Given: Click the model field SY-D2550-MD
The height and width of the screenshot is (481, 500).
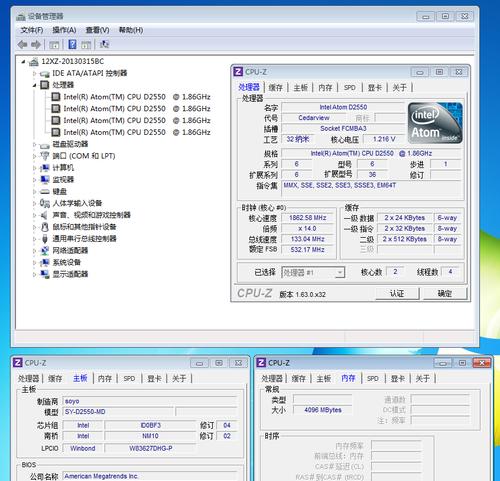Looking at the screenshot, I should (x=118, y=412).
